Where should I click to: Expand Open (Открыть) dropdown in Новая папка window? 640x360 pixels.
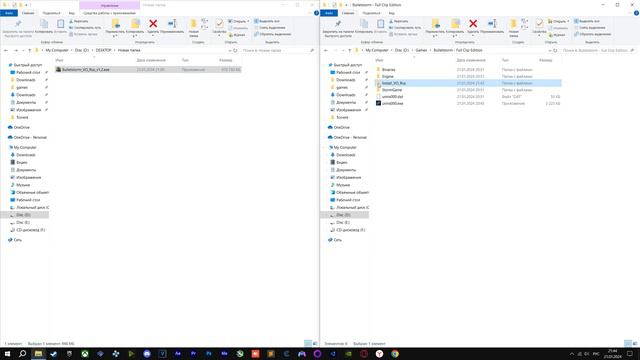(248, 21)
